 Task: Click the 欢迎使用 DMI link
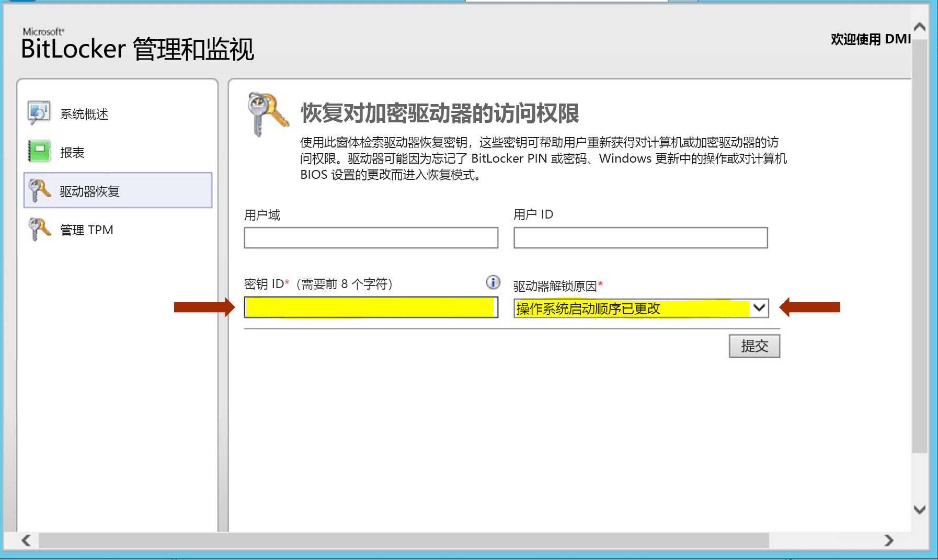pos(869,39)
